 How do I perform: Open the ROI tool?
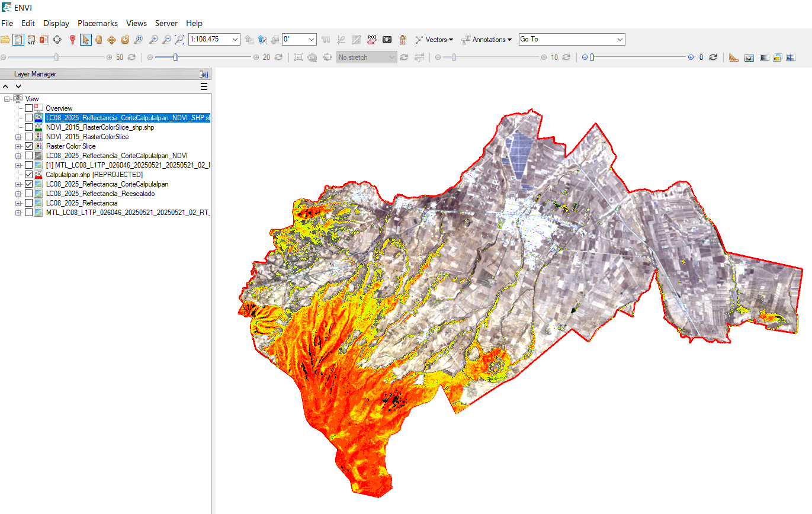(372, 40)
